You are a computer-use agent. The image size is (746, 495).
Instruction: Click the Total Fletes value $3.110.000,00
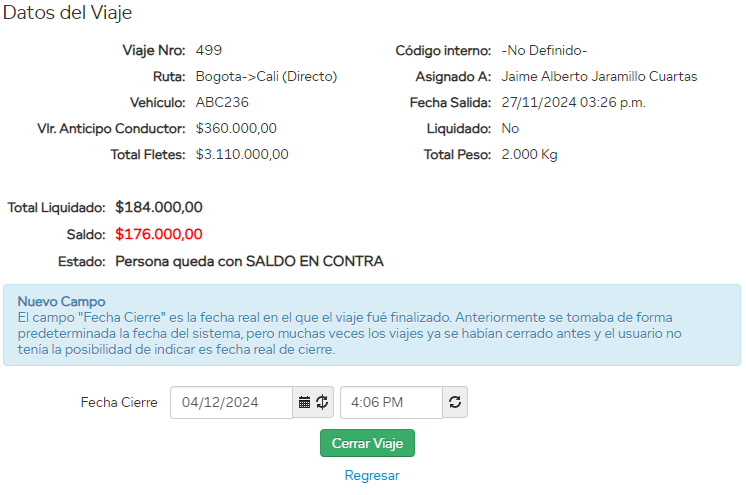pos(242,154)
